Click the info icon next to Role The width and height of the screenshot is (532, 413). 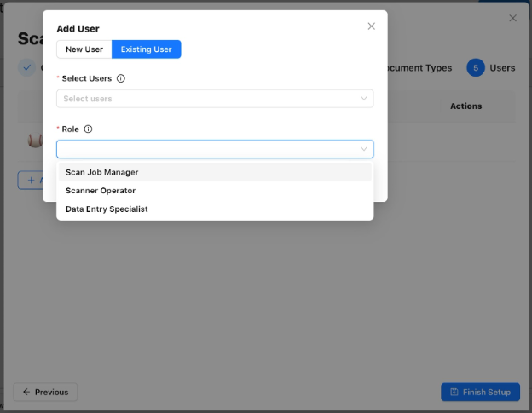click(x=88, y=129)
